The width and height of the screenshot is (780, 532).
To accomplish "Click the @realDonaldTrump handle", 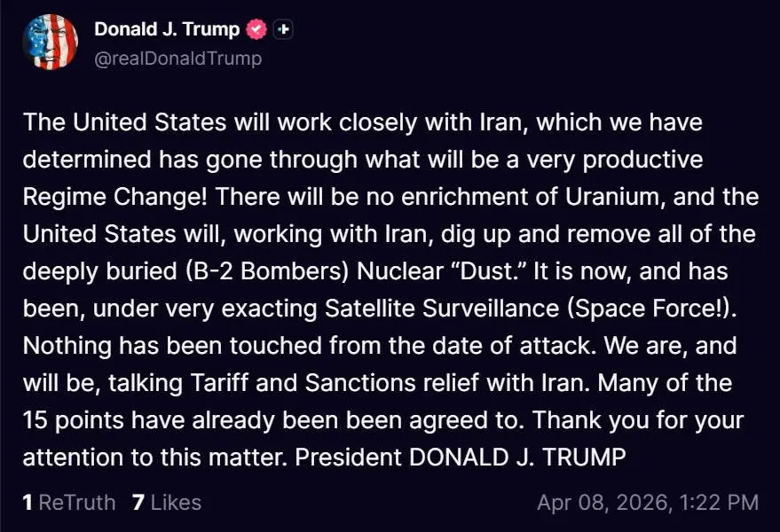I will (x=177, y=59).
